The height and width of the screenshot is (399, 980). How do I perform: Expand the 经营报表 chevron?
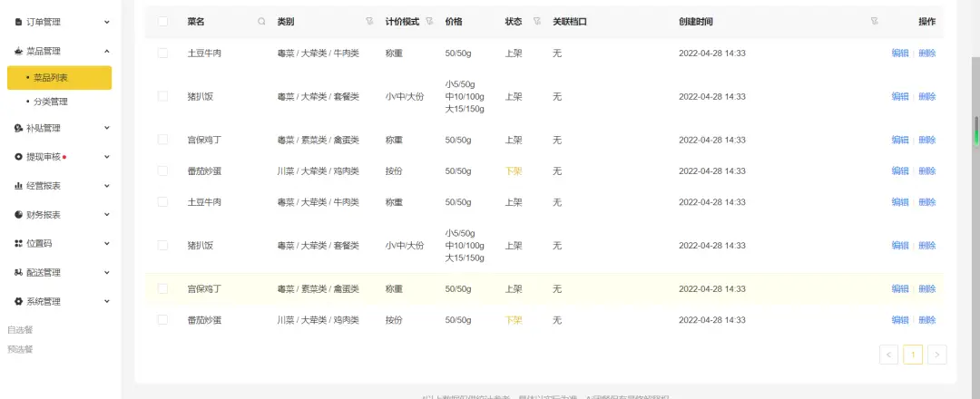tap(107, 186)
